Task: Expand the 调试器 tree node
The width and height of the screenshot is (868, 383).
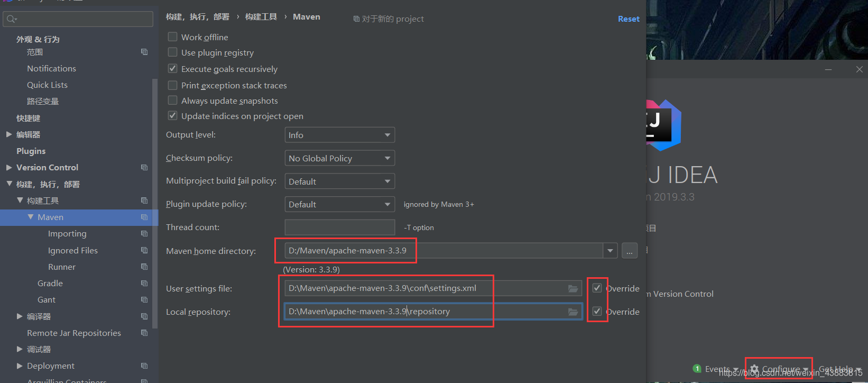Action: [20, 349]
